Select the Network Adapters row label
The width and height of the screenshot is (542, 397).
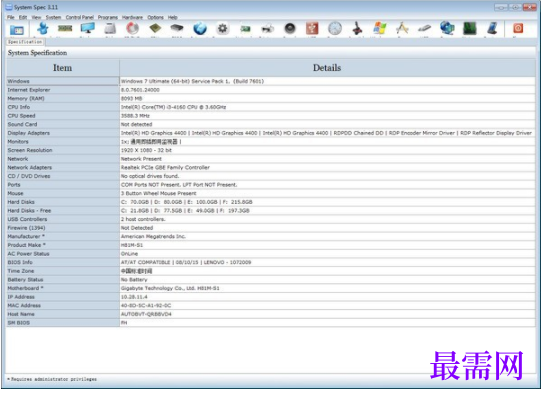click(63, 168)
